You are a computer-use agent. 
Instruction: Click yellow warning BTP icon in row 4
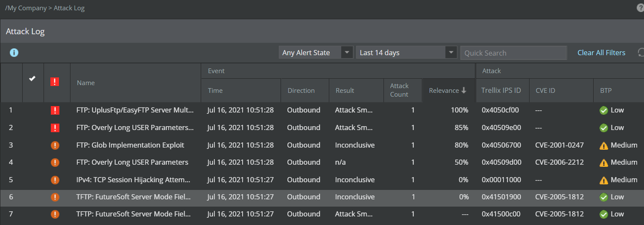(x=603, y=163)
